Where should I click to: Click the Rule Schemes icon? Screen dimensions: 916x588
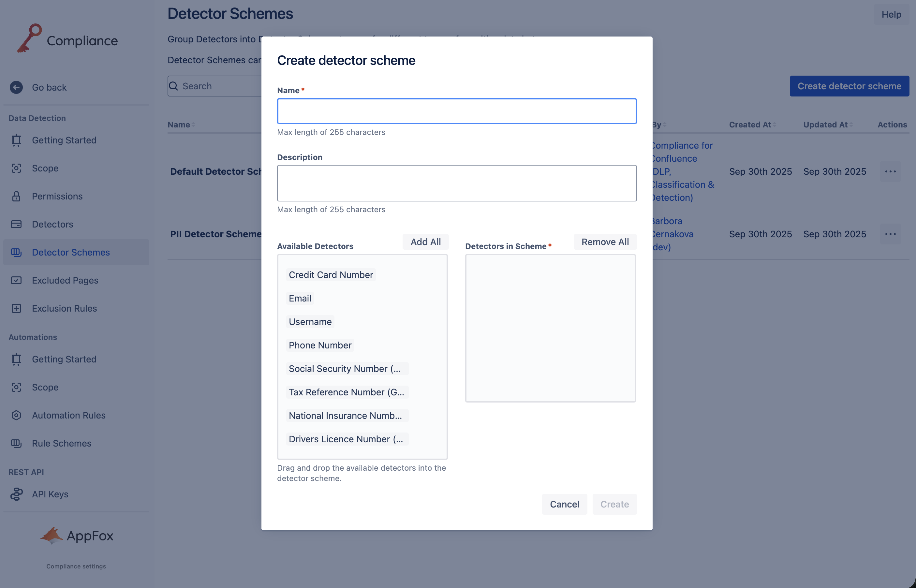click(16, 443)
